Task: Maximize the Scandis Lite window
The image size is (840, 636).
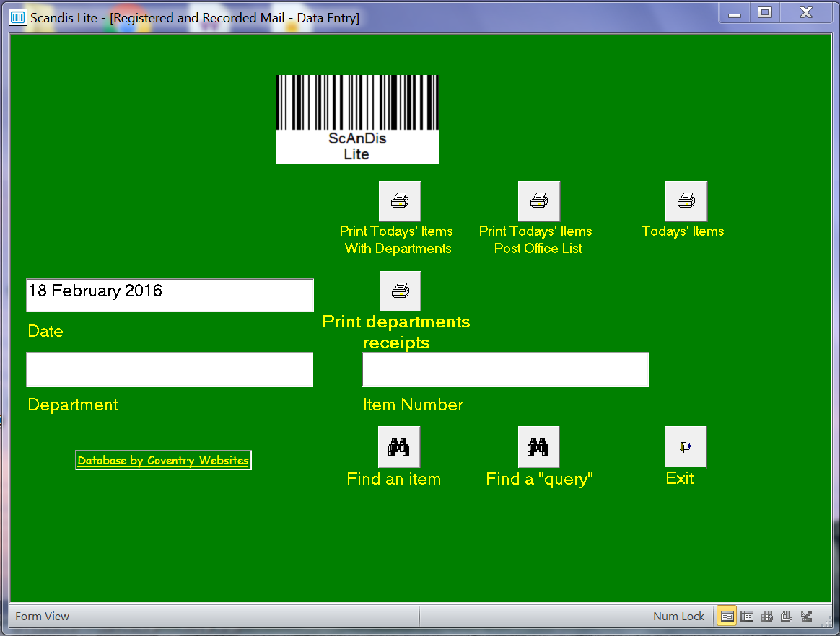Action: [x=765, y=12]
